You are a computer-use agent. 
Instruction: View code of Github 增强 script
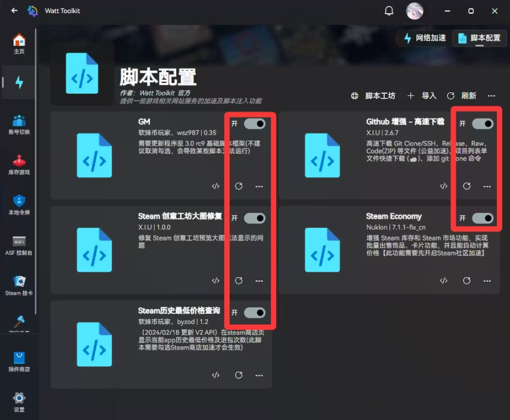(x=444, y=186)
